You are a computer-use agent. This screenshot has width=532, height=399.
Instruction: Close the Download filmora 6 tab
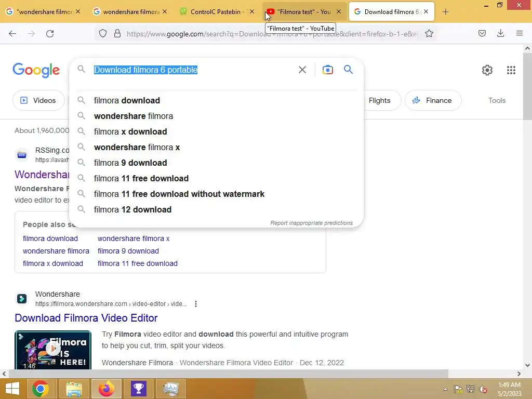(426, 11)
